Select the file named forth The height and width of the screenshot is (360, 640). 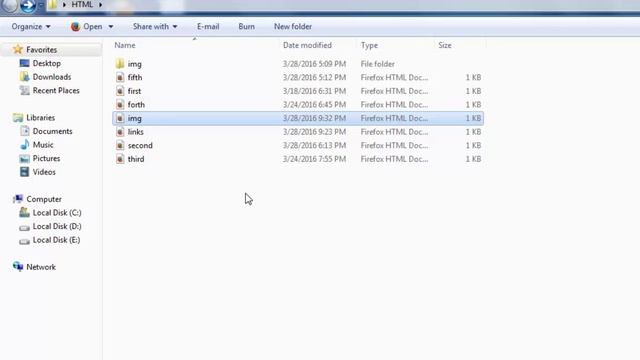(136, 104)
